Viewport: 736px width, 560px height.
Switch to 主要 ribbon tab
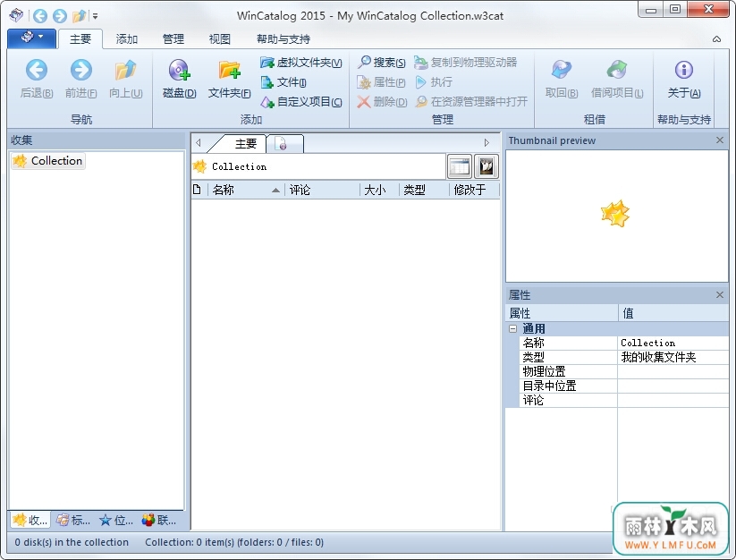pos(80,39)
